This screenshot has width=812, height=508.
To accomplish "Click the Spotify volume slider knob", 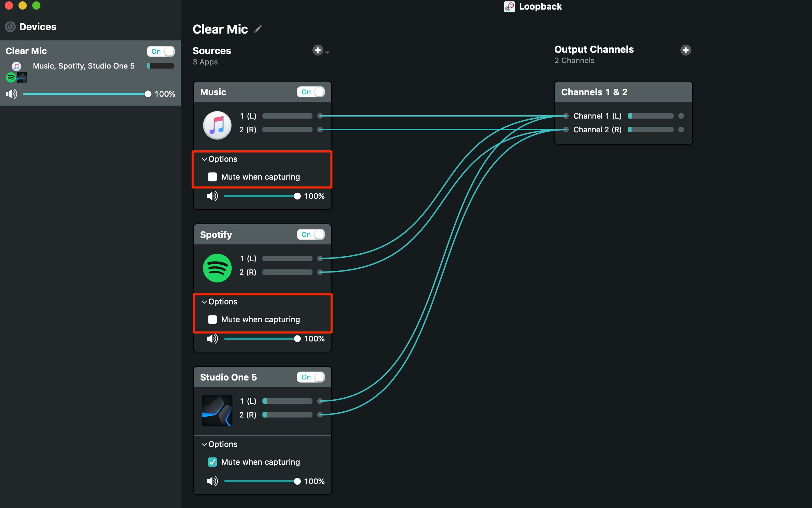I will coord(297,339).
